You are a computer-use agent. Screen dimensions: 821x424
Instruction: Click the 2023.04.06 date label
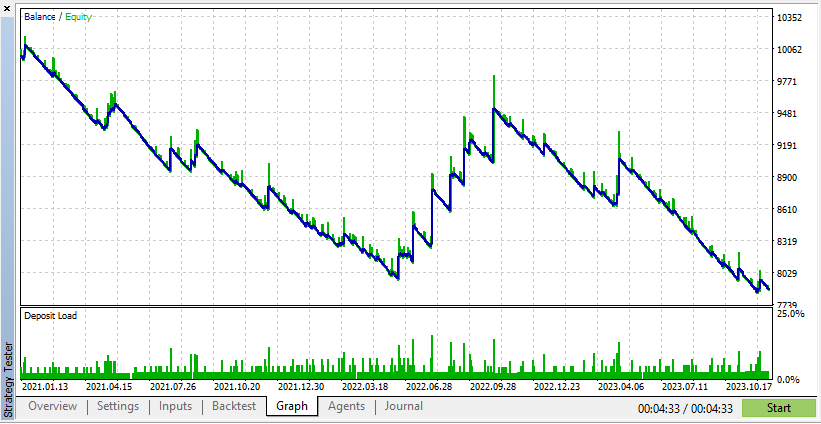[620, 387]
